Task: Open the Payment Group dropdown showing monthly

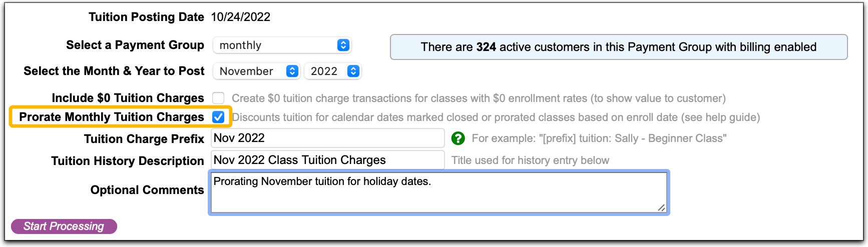Action: (x=282, y=45)
